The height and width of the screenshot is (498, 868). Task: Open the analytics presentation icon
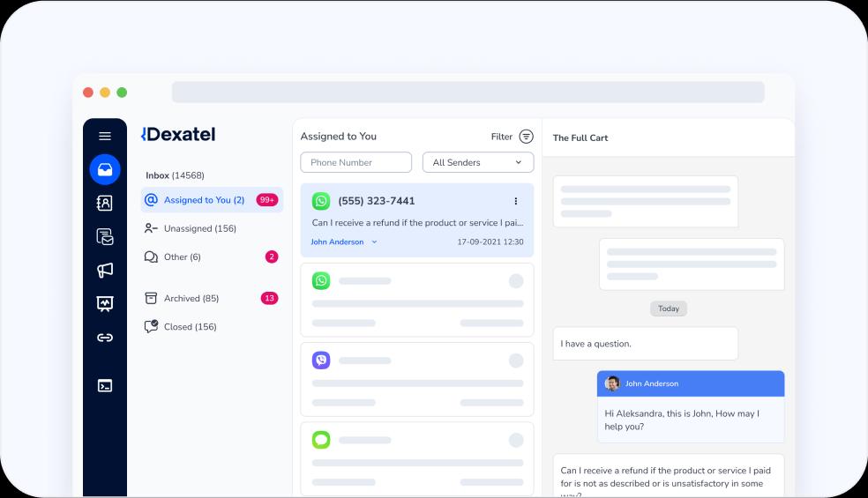click(105, 304)
